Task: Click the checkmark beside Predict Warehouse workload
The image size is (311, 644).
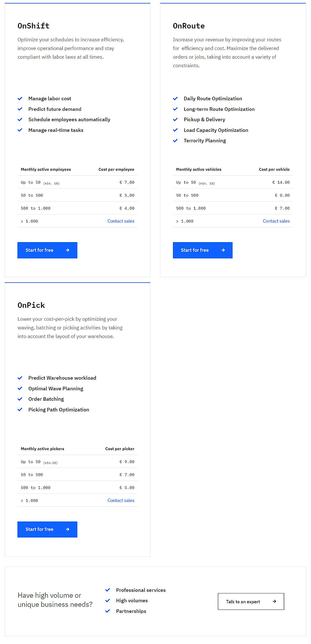Action: [x=20, y=378]
